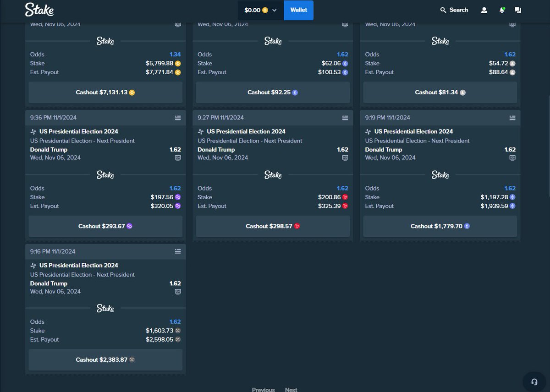The width and height of the screenshot is (550, 392).
Task: Click Ethereum icon beside $62.06 stake
Action: [x=345, y=63]
